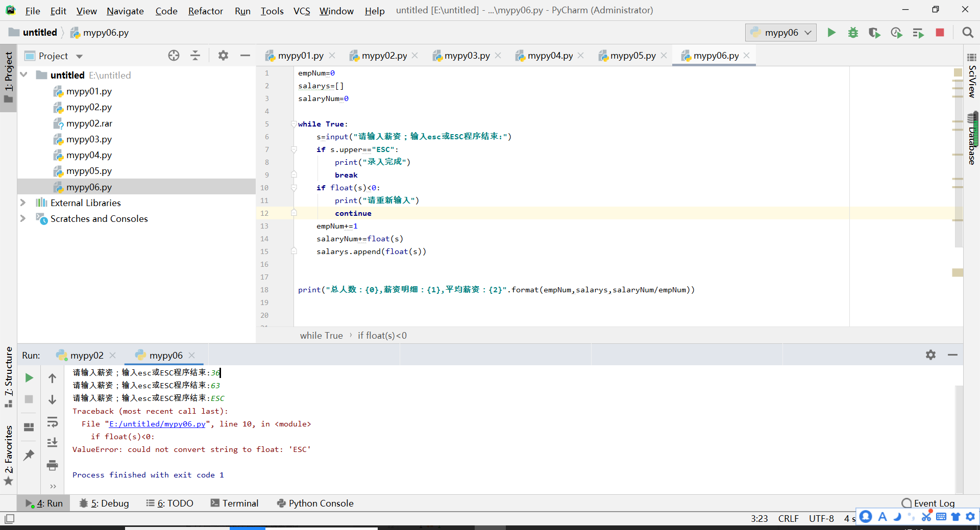Minimize the Run tool window
Screen dimensions: 980x530
pyautogui.click(x=952, y=355)
